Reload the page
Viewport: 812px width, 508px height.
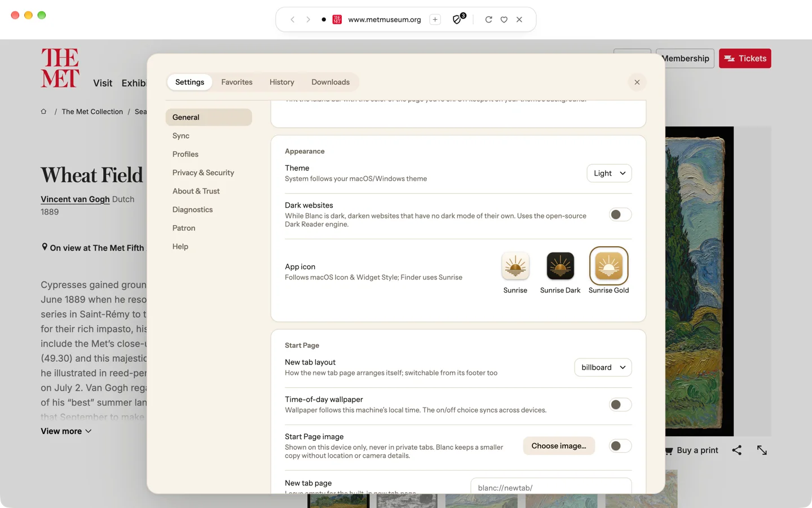[488, 20]
